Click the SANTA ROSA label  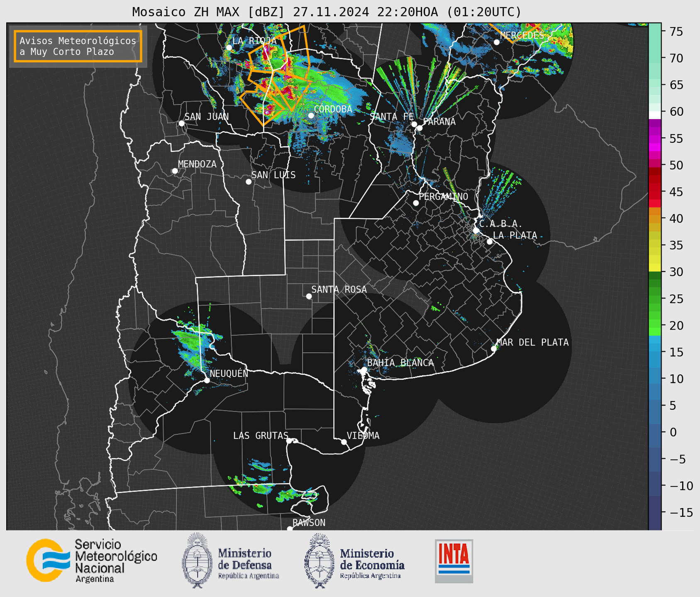pos(339,289)
